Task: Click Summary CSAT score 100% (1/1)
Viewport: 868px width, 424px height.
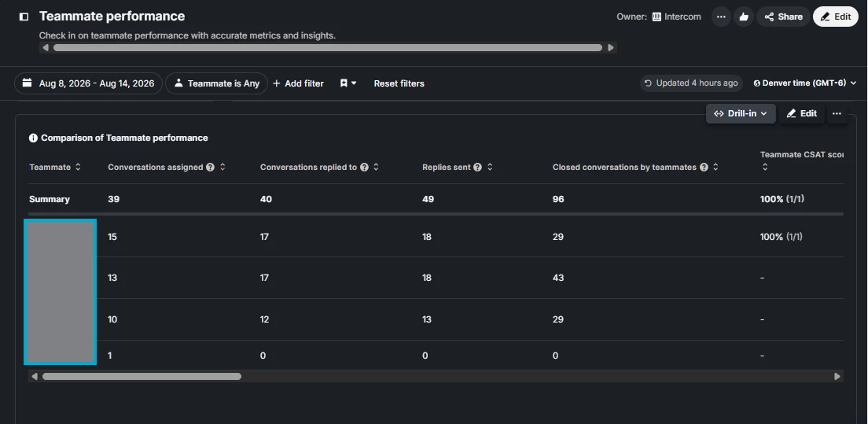Action: [782, 199]
